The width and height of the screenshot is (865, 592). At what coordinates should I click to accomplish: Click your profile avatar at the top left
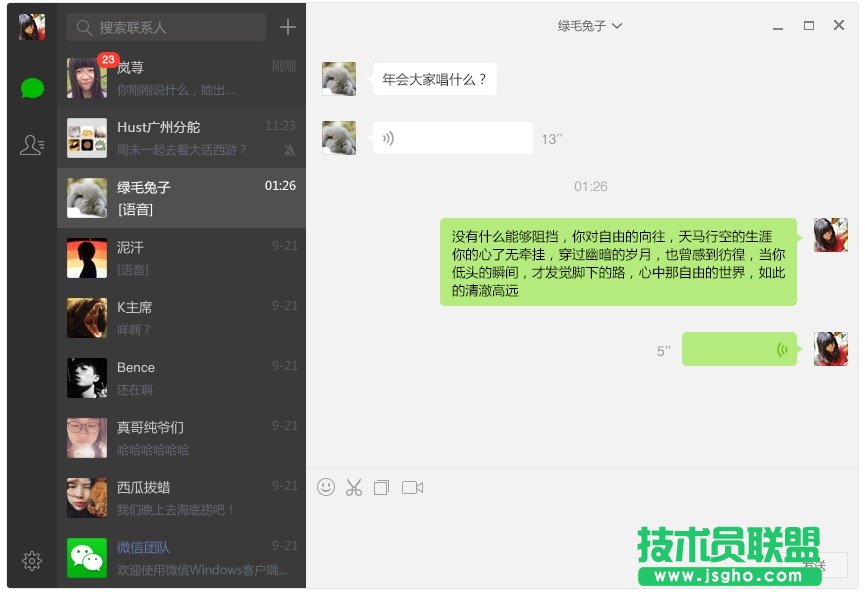[32, 26]
